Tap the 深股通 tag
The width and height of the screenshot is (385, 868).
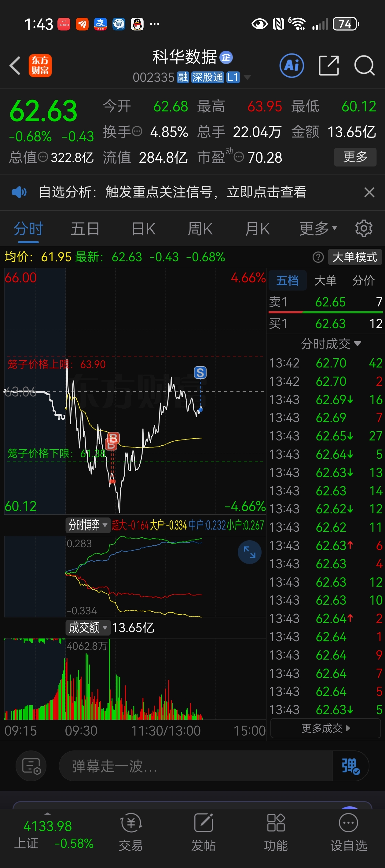coord(207,78)
